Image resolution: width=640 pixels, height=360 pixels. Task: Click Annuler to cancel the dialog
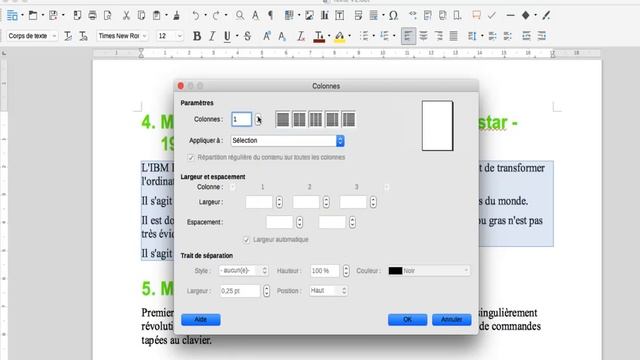click(x=451, y=320)
